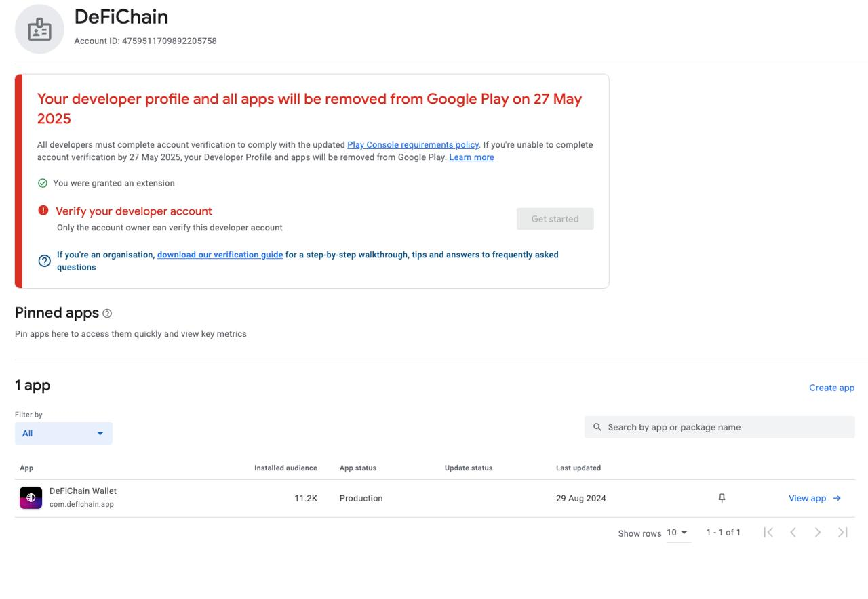Pin the DeFiChain Wallet app

[x=722, y=498]
